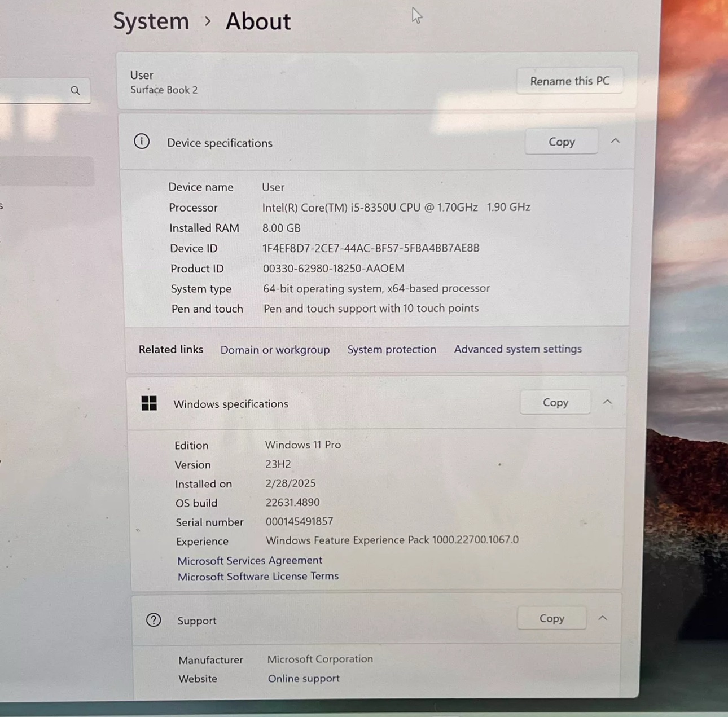Copy the Support information
The height and width of the screenshot is (717, 728).
tap(551, 618)
